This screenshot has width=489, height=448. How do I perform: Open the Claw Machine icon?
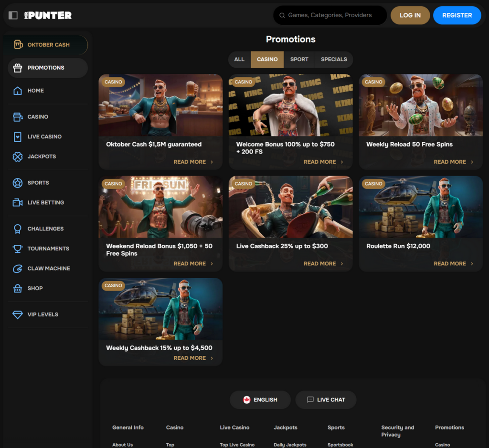tap(18, 269)
